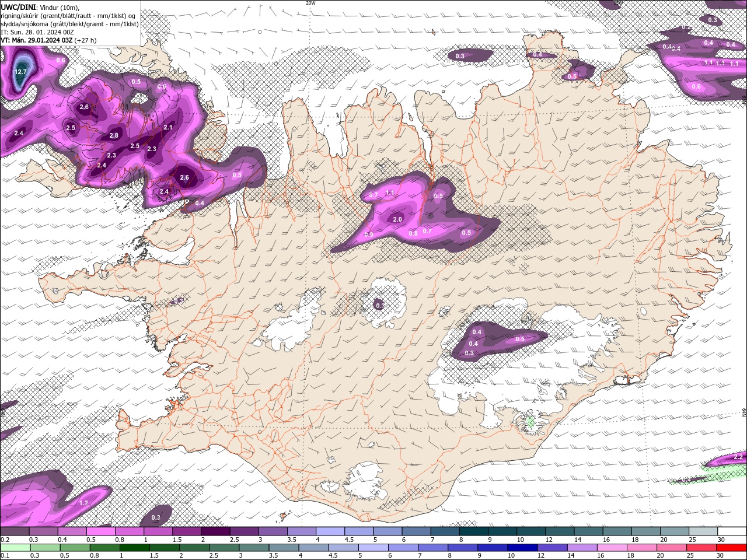Click the 0.6 label in the northeast offshore band
This screenshot has height=560, width=747.
pyautogui.click(x=696, y=86)
